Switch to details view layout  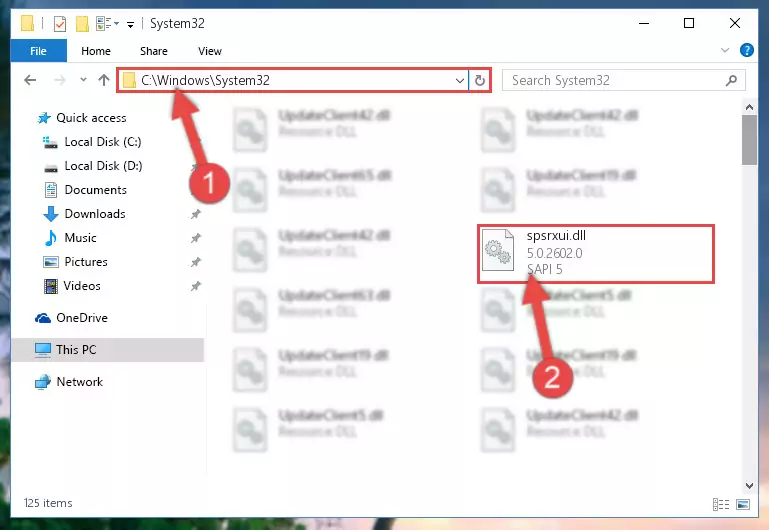[x=720, y=504]
